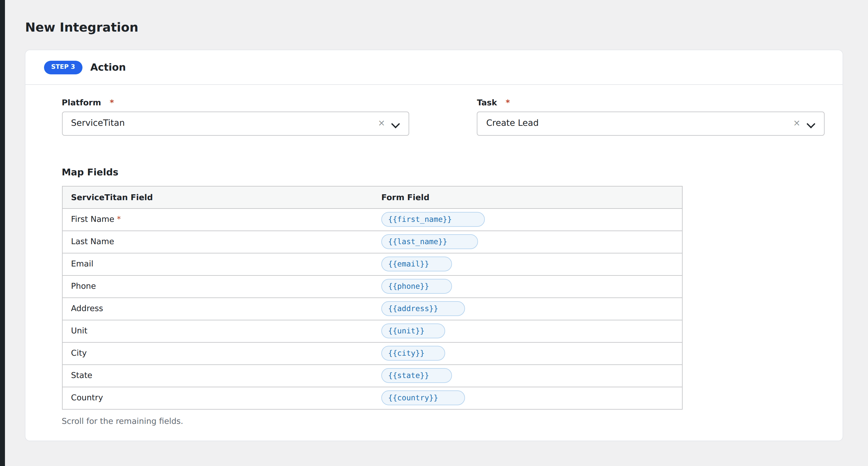This screenshot has height=466, width=868.
Task: Click the First Name field label
Action: [92, 219]
